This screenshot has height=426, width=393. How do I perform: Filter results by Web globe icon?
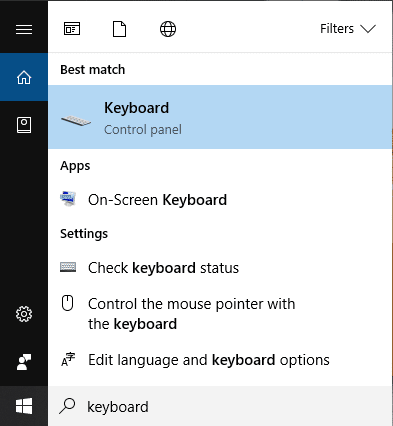point(168,29)
